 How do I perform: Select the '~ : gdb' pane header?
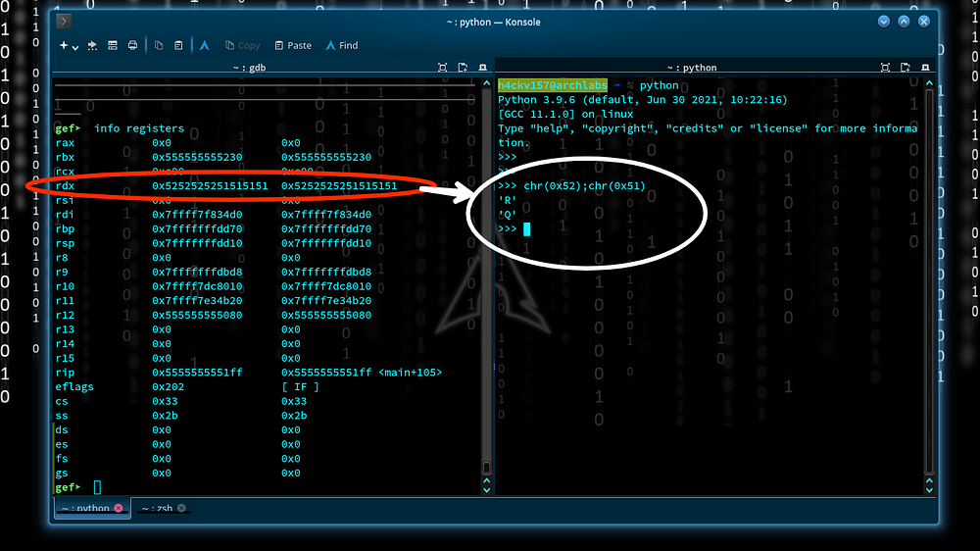pos(249,68)
